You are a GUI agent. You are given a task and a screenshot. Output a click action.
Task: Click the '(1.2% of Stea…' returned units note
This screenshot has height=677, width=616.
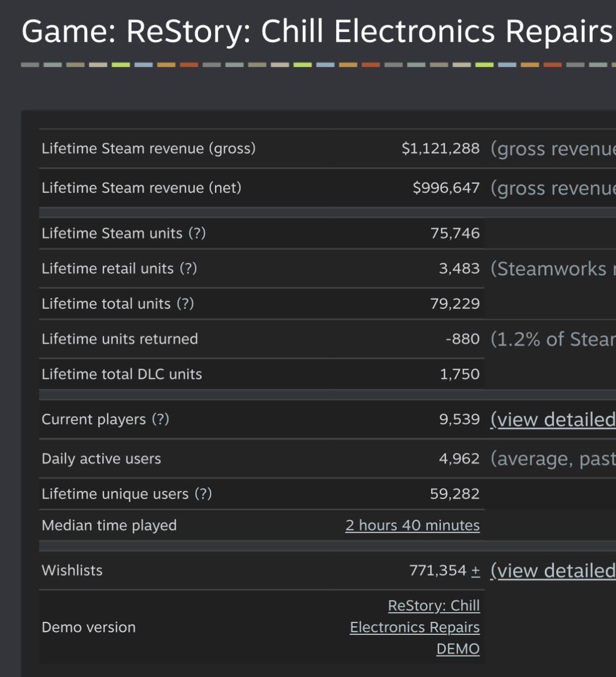[x=553, y=339]
